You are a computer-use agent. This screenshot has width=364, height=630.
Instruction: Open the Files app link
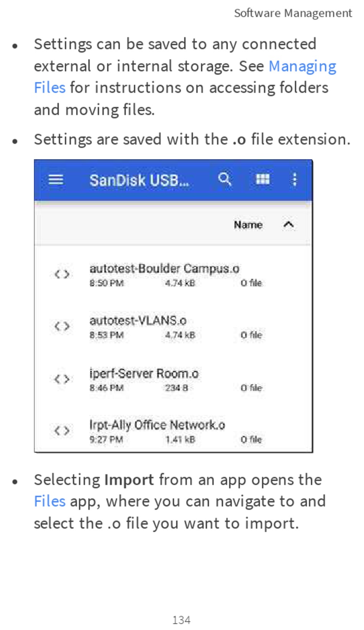49,501
